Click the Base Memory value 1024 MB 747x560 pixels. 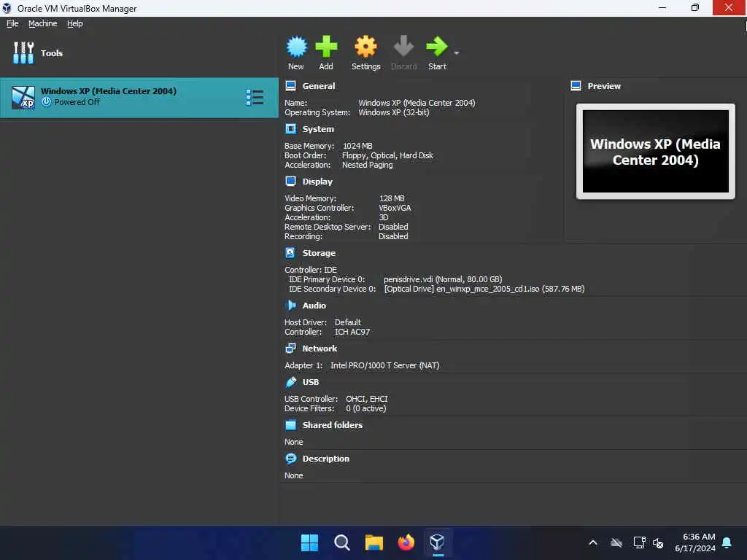pos(357,146)
